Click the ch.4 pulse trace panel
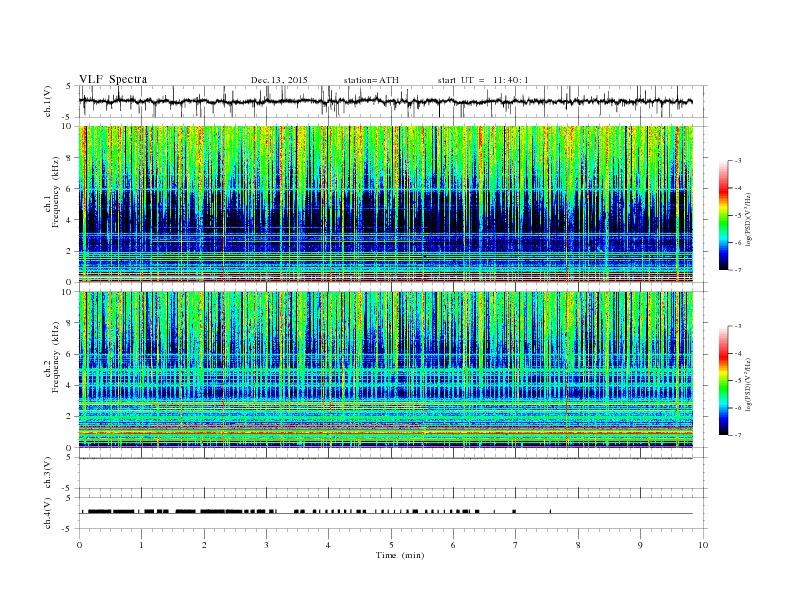The width and height of the screenshot is (792, 612). tap(393, 513)
